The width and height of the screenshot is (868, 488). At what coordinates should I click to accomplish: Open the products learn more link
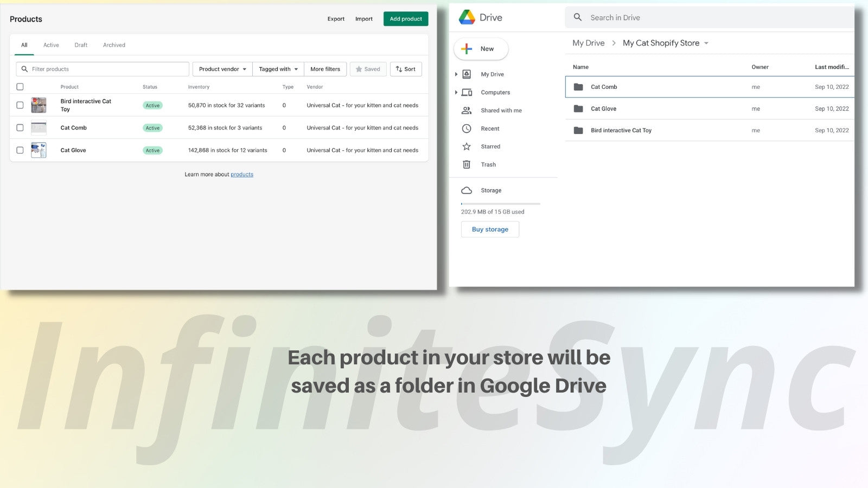click(241, 174)
